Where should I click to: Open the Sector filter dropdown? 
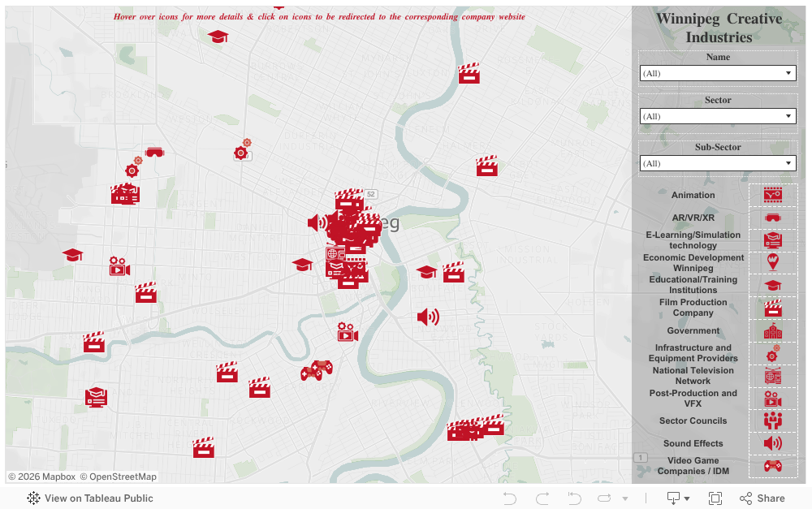point(718,117)
